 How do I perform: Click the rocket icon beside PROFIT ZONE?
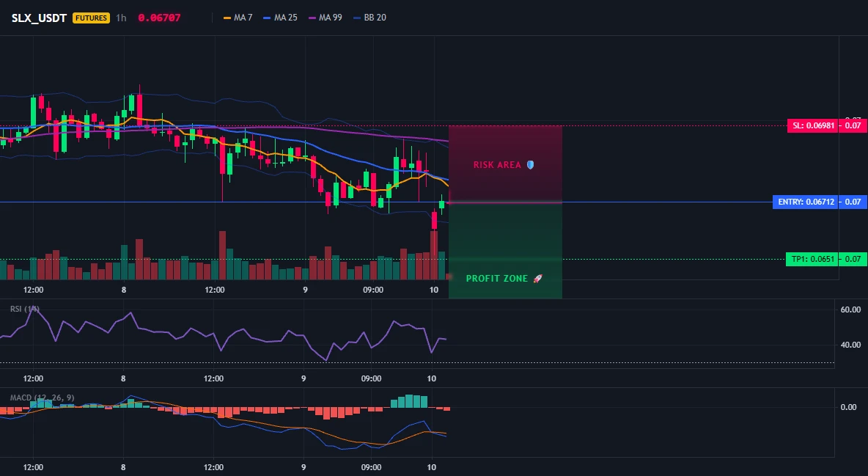pos(537,278)
